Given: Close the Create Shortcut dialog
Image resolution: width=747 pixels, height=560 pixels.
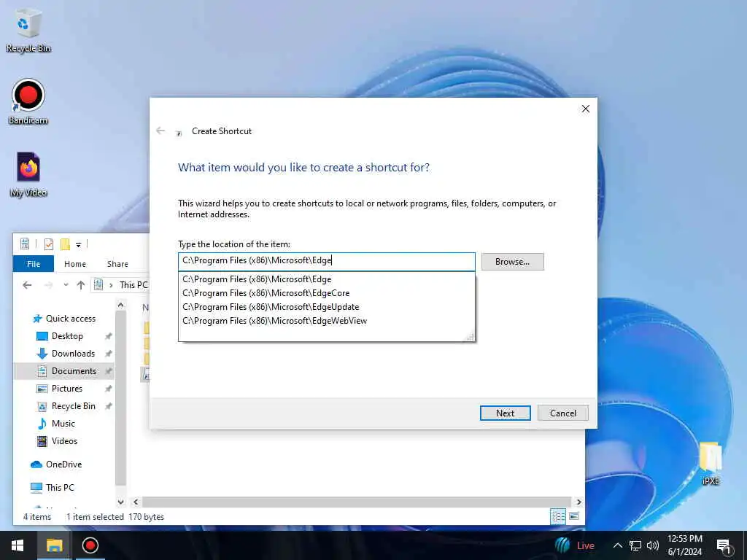Looking at the screenshot, I should 586,109.
